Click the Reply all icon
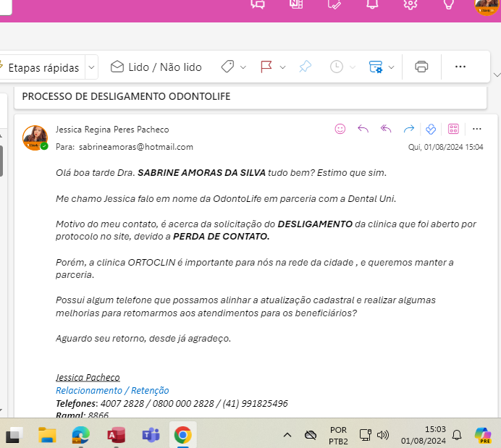This screenshot has width=501, height=448. tap(386, 129)
